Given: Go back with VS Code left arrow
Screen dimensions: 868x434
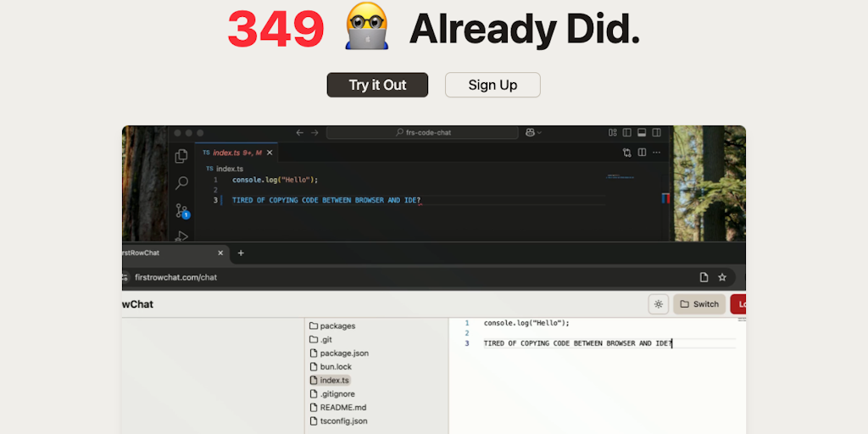Looking at the screenshot, I should click(299, 133).
